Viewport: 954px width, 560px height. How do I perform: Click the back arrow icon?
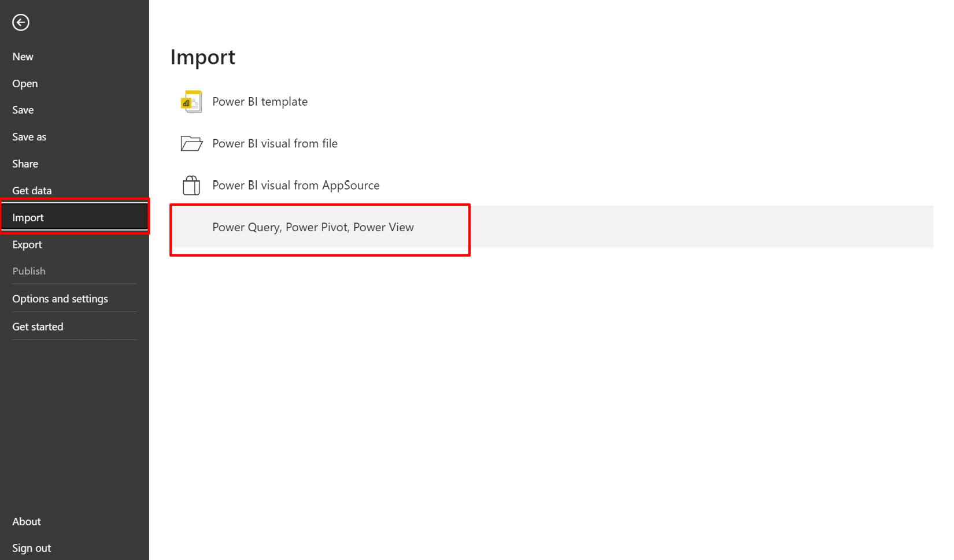click(21, 23)
